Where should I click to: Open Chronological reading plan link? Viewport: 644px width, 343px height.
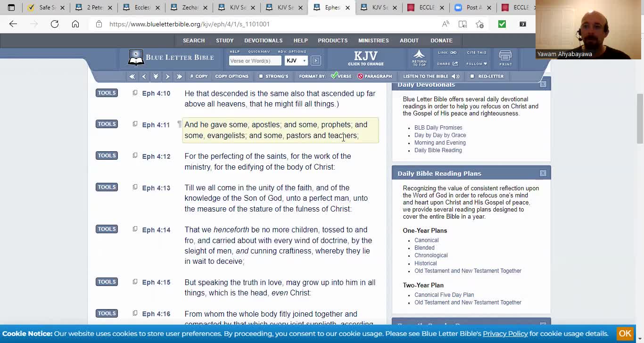[431, 255]
